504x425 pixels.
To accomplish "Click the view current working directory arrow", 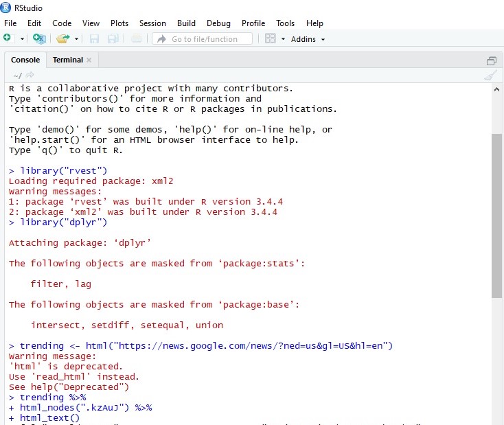I will (x=30, y=76).
